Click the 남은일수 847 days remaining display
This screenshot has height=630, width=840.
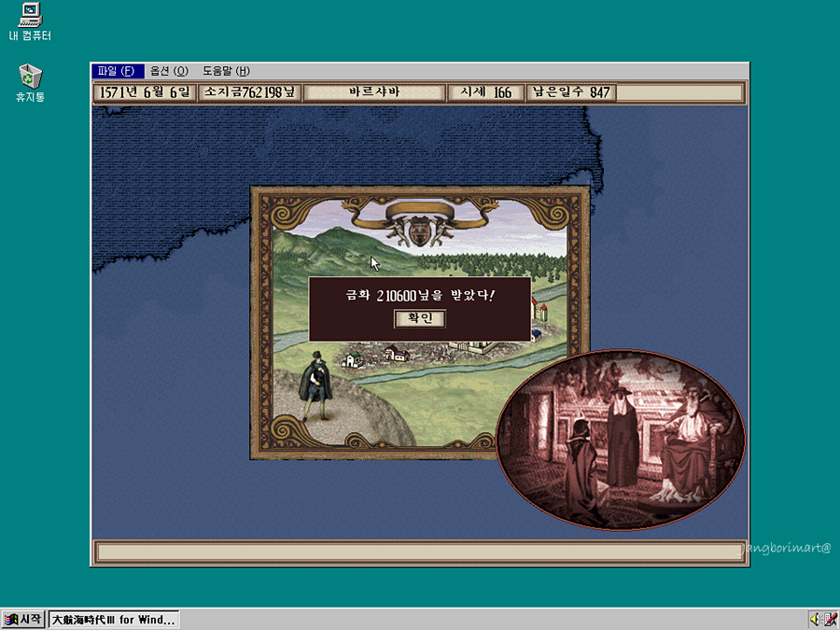tap(571, 92)
